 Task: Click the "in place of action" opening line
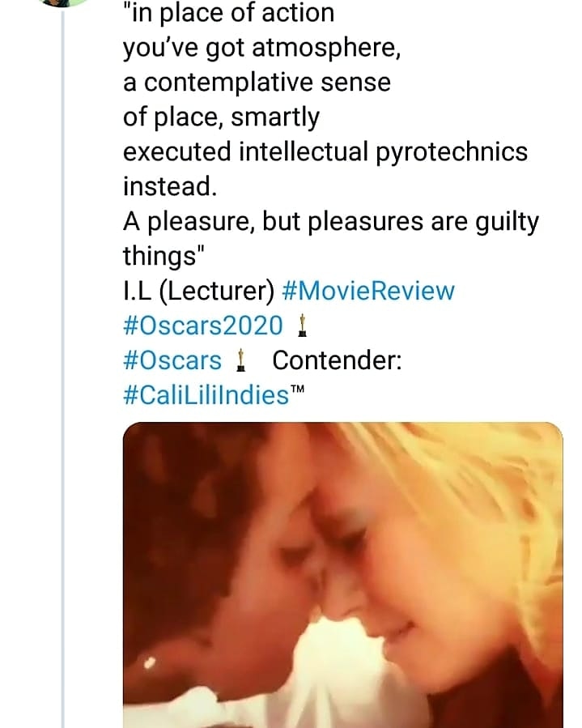228,13
